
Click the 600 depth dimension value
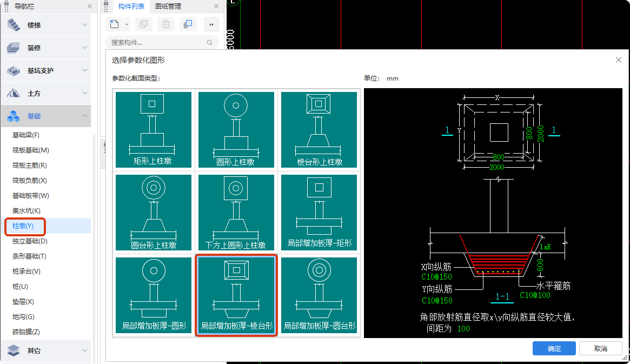(x=540, y=264)
